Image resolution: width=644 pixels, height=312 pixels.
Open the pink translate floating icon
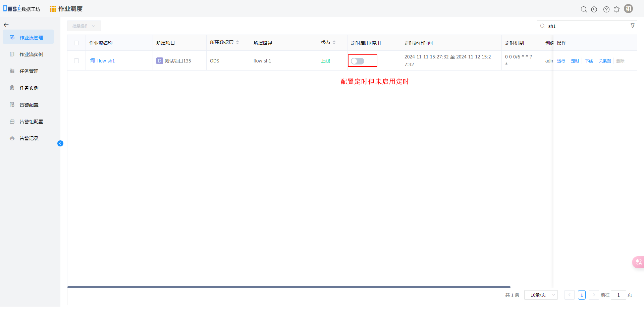[x=638, y=262]
